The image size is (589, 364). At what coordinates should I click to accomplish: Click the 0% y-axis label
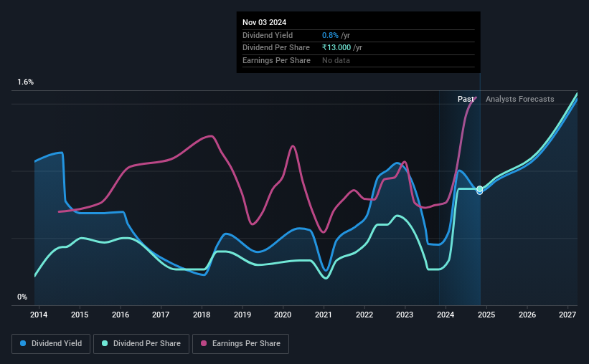(22, 297)
